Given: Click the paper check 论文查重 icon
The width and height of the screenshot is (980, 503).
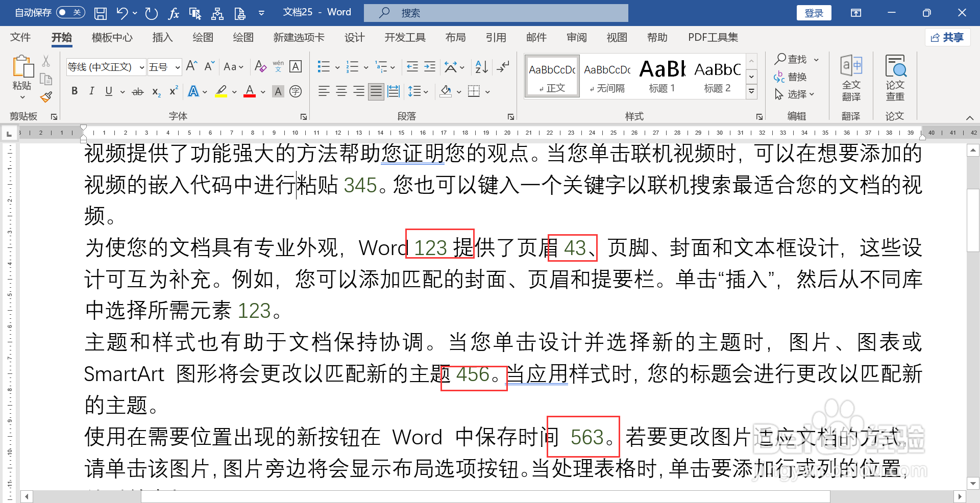Looking at the screenshot, I should click(895, 78).
